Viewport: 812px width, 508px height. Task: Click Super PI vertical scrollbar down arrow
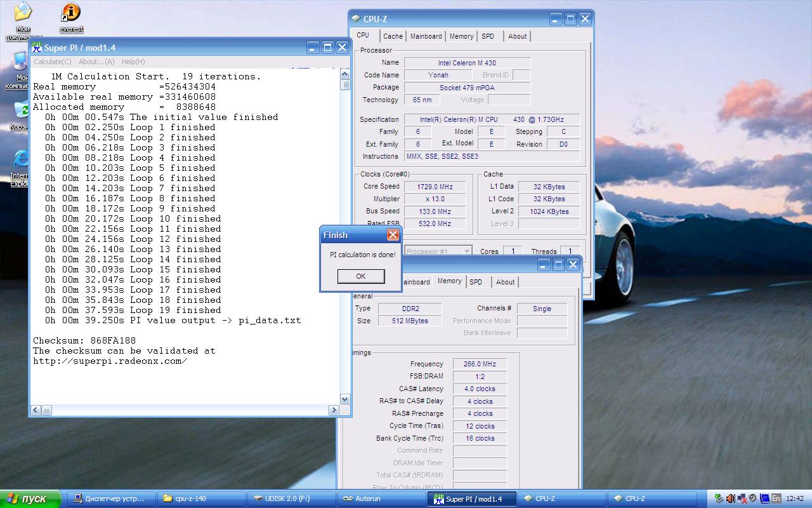pos(345,399)
